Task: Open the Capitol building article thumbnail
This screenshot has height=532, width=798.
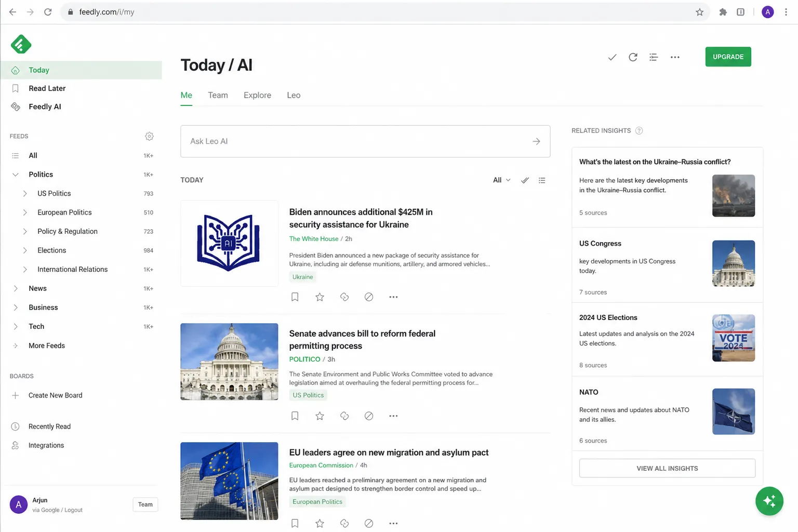Action: 229,362
